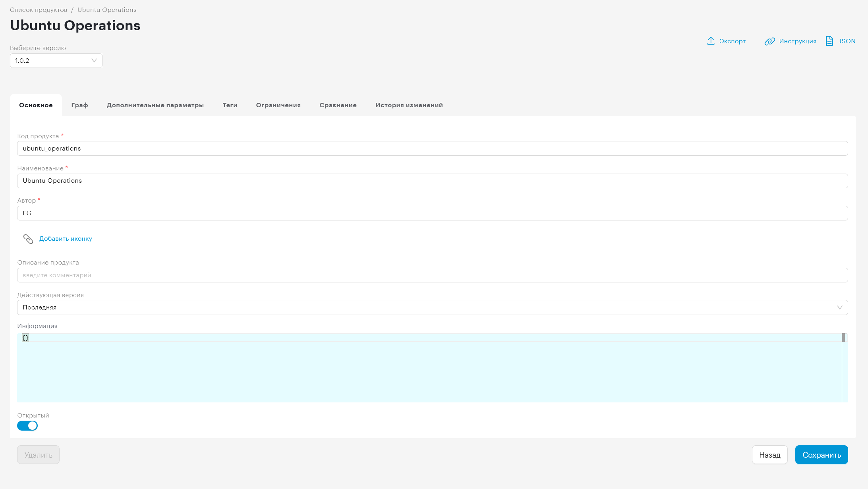
Task: Click the Ubuntu Operations breadcrumb text
Action: click(x=107, y=10)
